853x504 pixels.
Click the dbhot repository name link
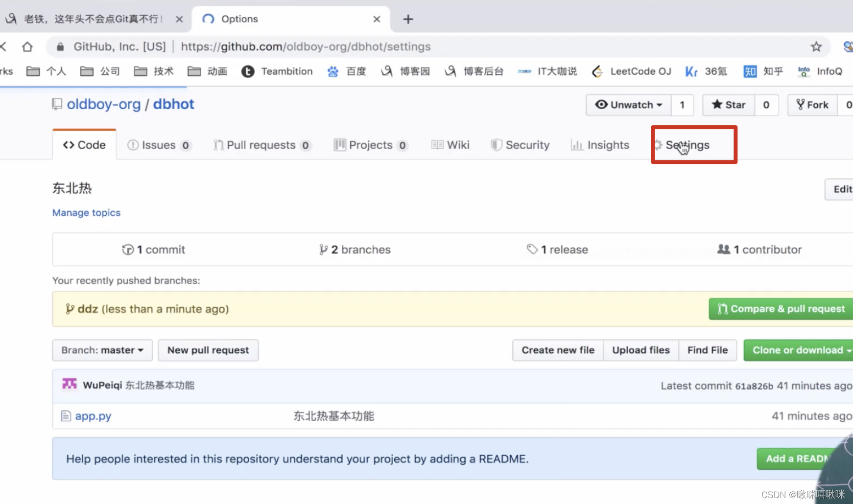[174, 104]
